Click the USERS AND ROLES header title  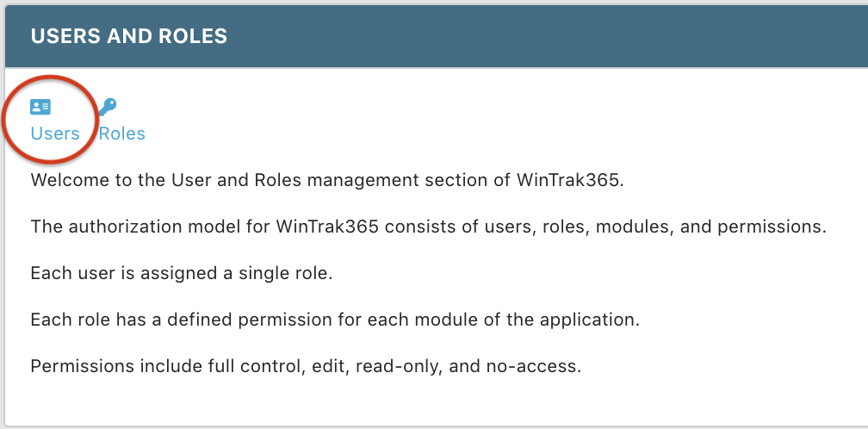pos(129,36)
